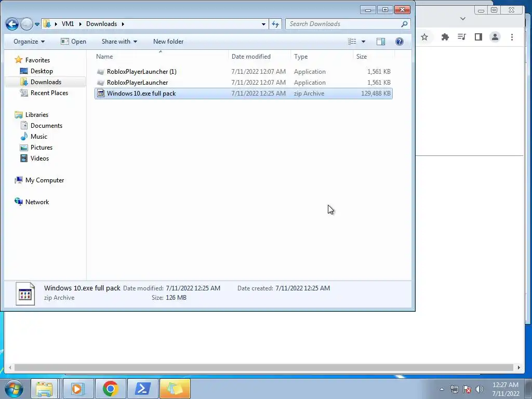
Task: Open Chrome media control icon
Action: click(x=461, y=37)
